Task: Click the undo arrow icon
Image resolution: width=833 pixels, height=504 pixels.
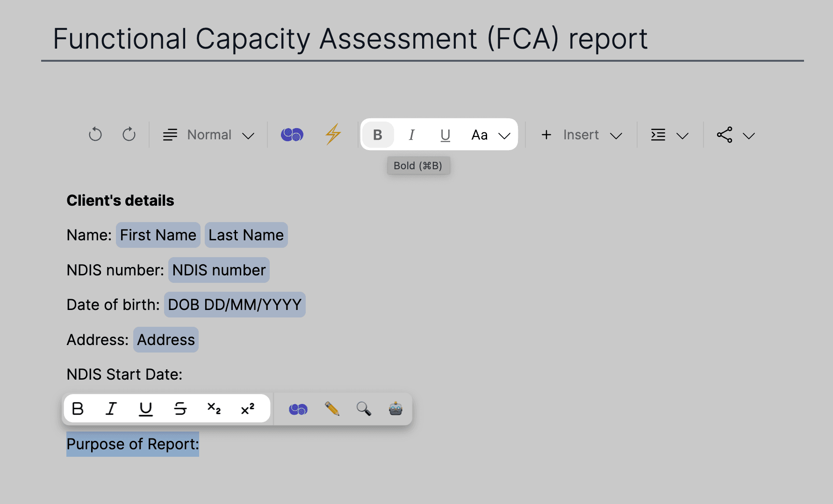Action: [95, 135]
